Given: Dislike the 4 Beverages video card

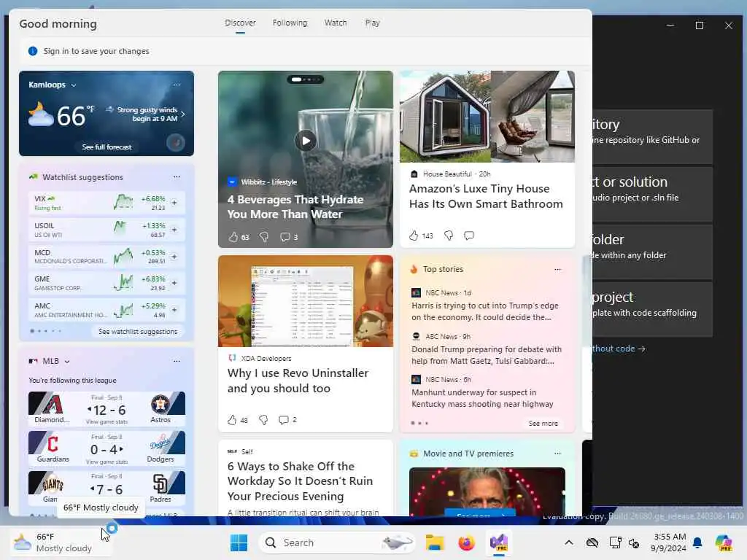Looking at the screenshot, I should click(x=263, y=237).
